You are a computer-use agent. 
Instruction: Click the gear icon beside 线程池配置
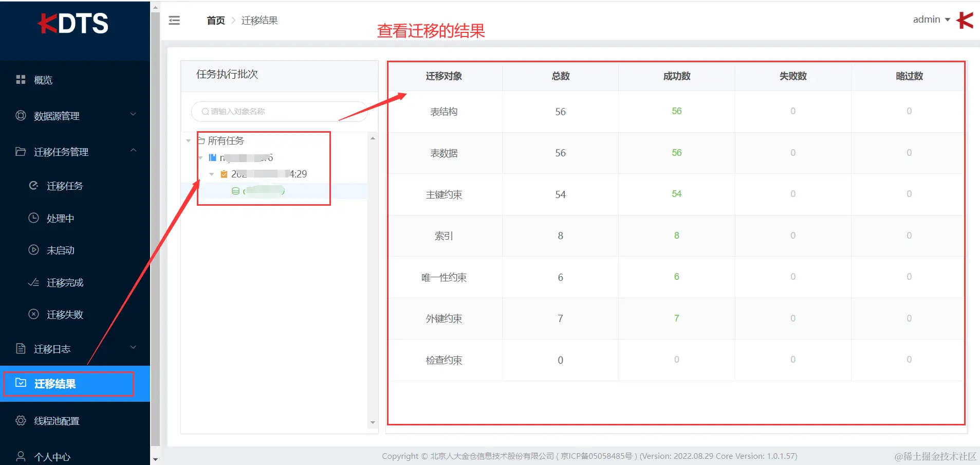[x=21, y=420]
